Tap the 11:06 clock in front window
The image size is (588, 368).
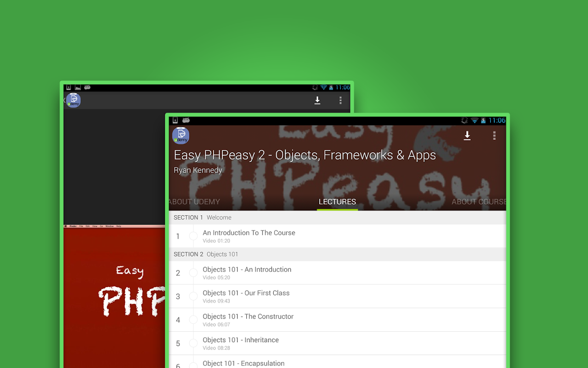click(497, 121)
